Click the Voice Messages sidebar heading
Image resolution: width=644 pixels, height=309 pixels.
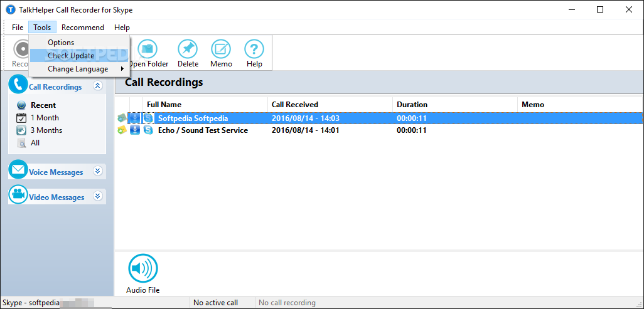click(56, 172)
